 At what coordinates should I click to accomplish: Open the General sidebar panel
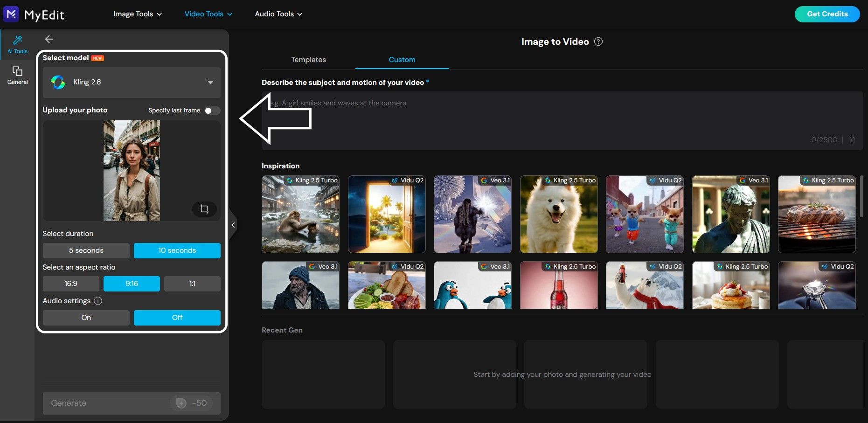coord(17,75)
